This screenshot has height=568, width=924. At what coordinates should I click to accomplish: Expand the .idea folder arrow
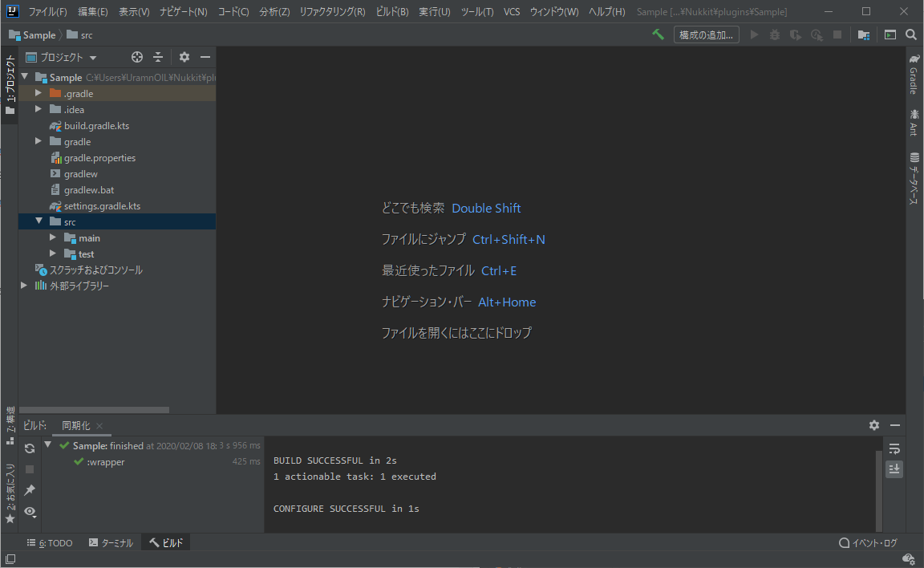tap(38, 109)
